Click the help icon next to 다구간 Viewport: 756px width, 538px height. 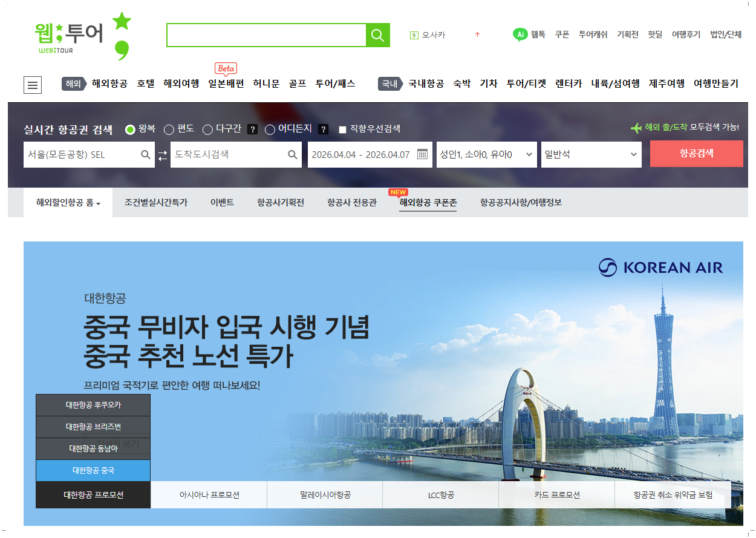point(252,129)
